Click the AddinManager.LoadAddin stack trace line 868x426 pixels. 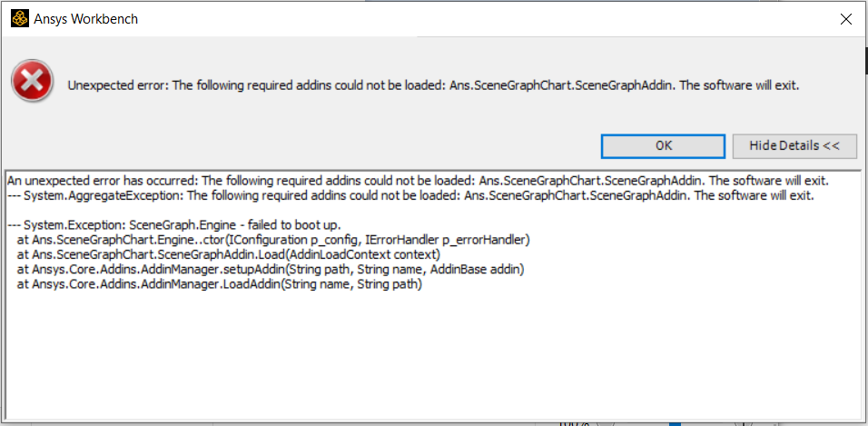pyautogui.click(x=219, y=285)
